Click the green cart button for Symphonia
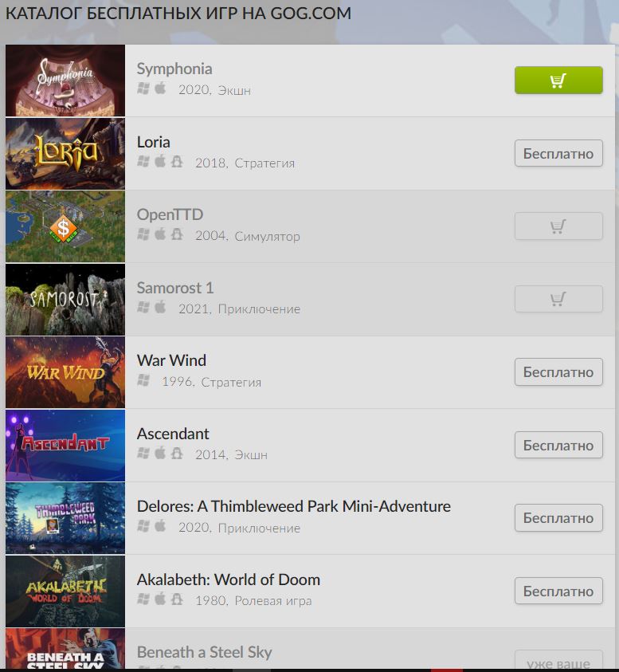Image resolution: width=619 pixels, height=672 pixels. click(558, 81)
